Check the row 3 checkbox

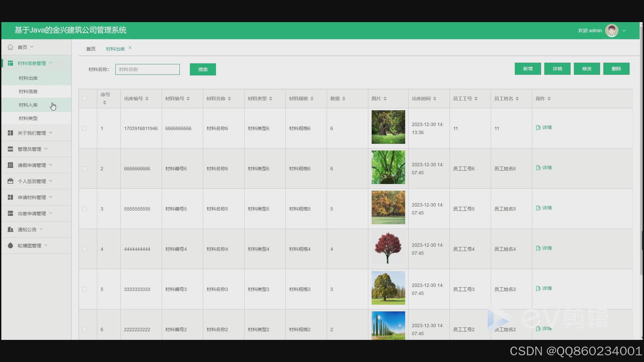pyautogui.click(x=85, y=209)
